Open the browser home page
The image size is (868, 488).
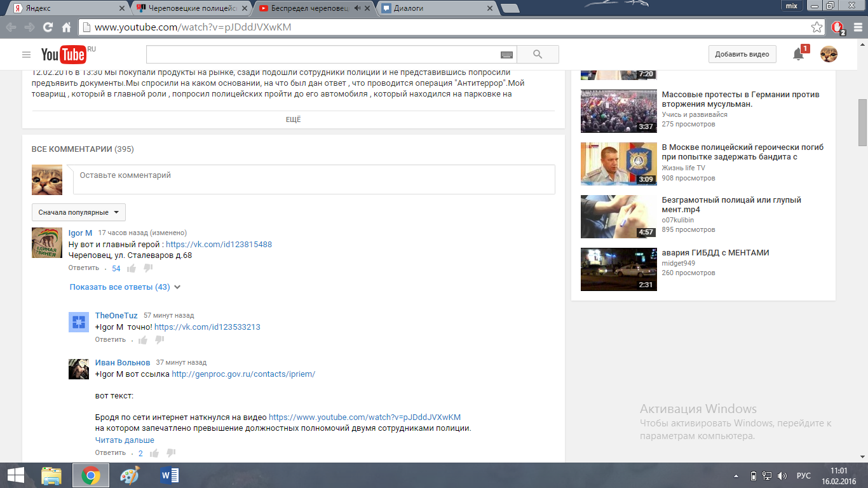66,27
